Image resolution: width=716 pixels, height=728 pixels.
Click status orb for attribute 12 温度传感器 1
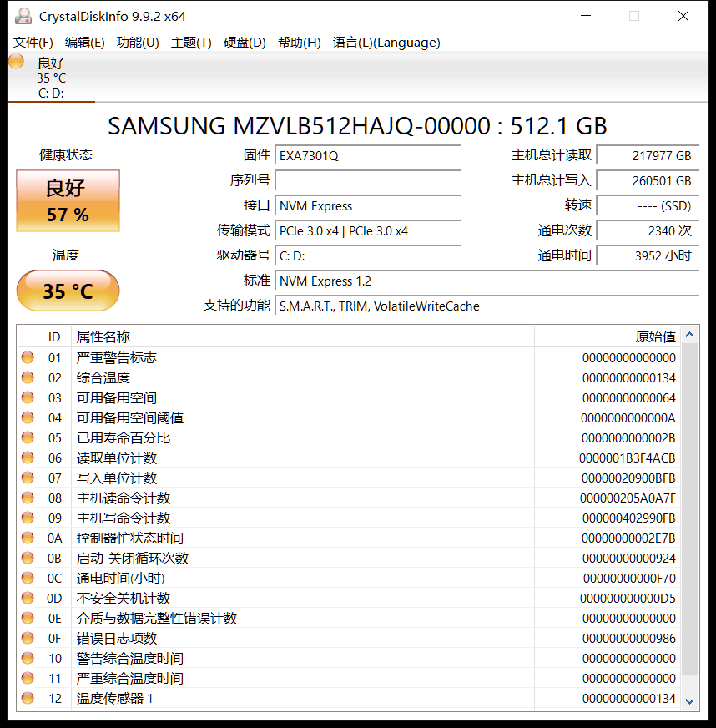click(28, 698)
